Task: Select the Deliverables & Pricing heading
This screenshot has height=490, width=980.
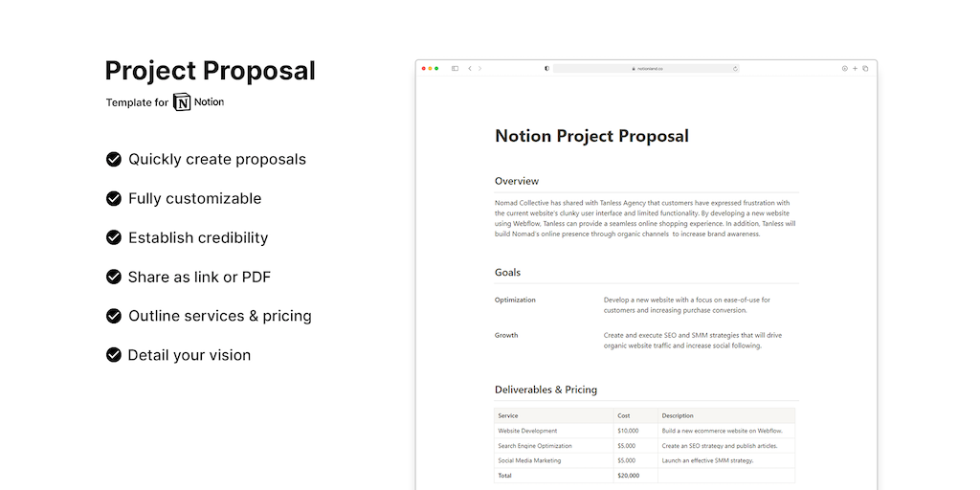Action: 546,390
